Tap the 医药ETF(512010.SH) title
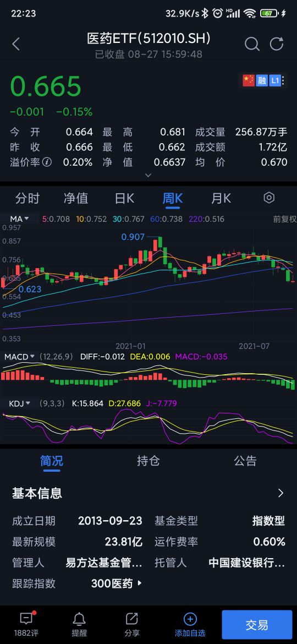 [148, 39]
